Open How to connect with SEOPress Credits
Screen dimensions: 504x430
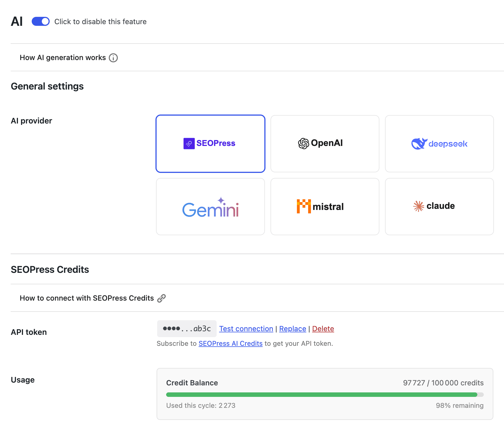(x=87, y=298)
